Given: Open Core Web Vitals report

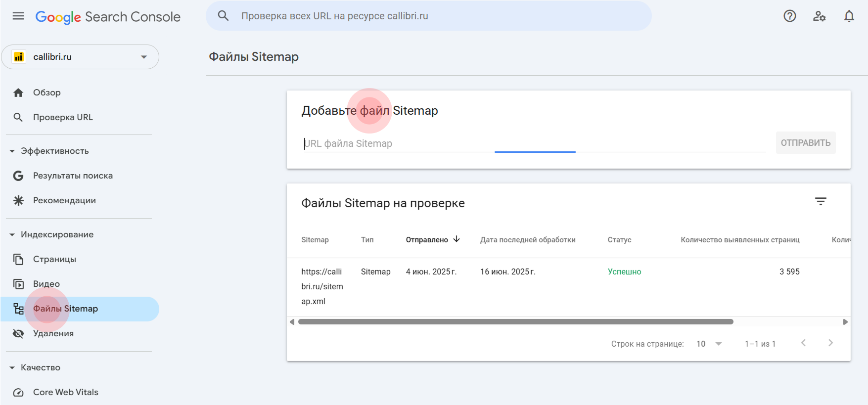Looking at the screenshot, I should 65,392.
